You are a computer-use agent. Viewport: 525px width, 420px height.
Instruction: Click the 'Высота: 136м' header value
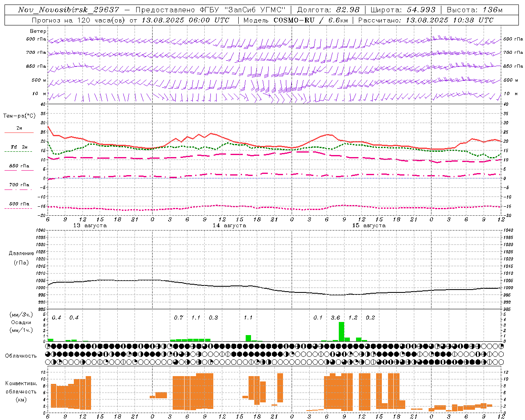pyautogui.click(x=475, y=10)
